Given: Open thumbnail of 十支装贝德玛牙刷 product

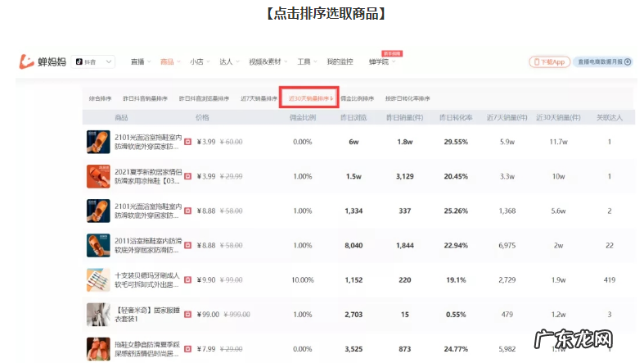Looking at the screenshot, I should (x=98, y=280).
